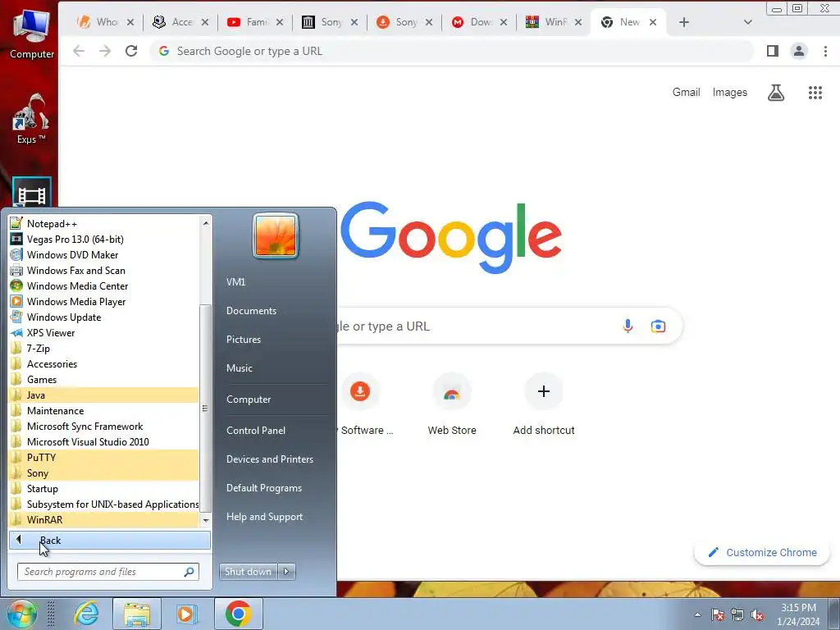Click the Windows Start orb
Image resolution: width=840 pixels, height=630 pixels.
[22, 614]
